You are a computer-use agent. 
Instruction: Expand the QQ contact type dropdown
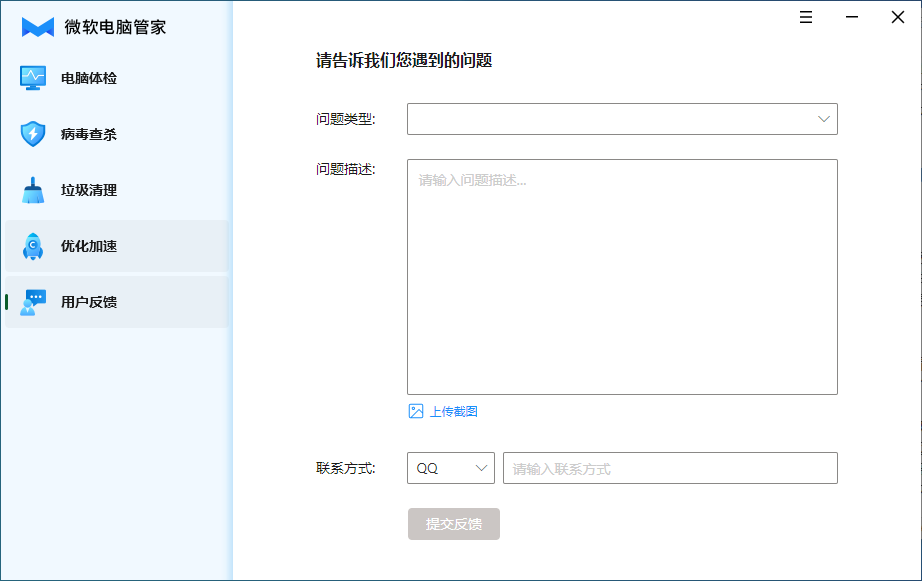pos(450,468)
